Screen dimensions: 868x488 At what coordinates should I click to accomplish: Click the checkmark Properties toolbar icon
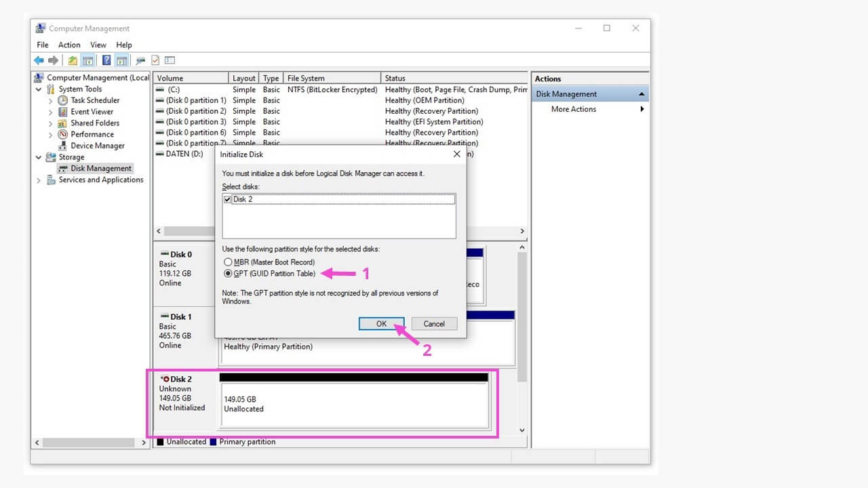click(x=155, y=60)
